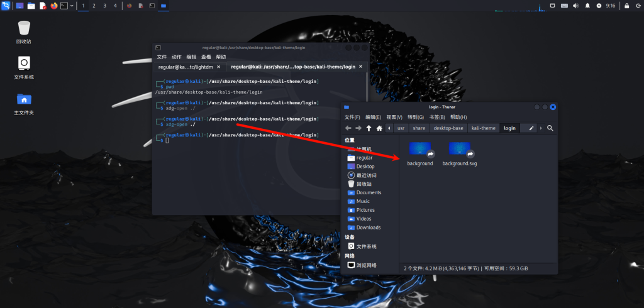The height and width of the screenshot is (308, 644).
Task: Select Downloads in the Thunar sidebar
Action: click(x=369, y=228)
